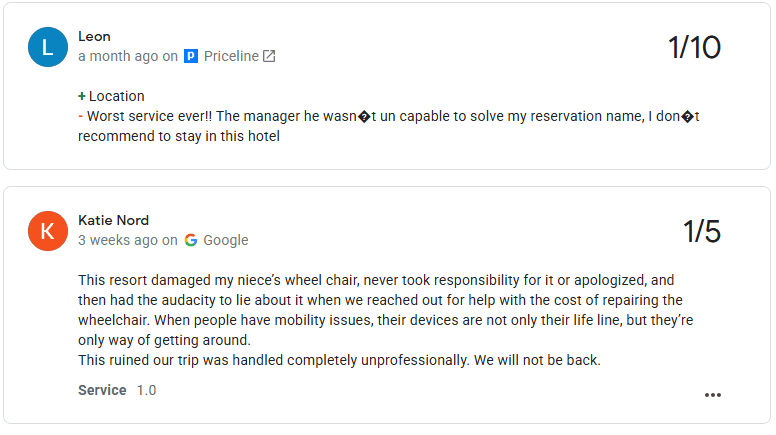Select the reviewer name Katie Nord
Viewport: 776px width, 435px height.
pyautogui.click(x=114, y=220)
